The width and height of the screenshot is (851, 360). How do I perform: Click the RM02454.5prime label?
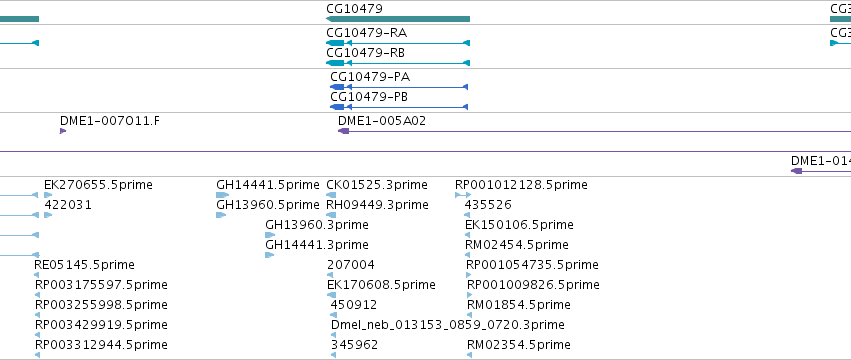517,245
